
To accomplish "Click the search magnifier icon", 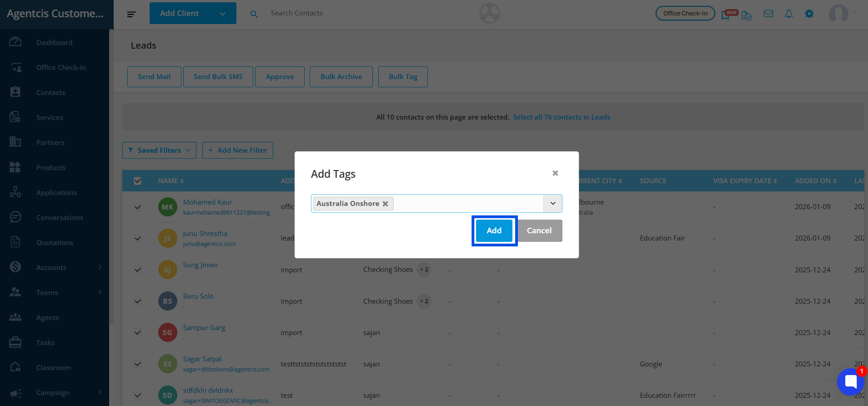I will point(254,14).
